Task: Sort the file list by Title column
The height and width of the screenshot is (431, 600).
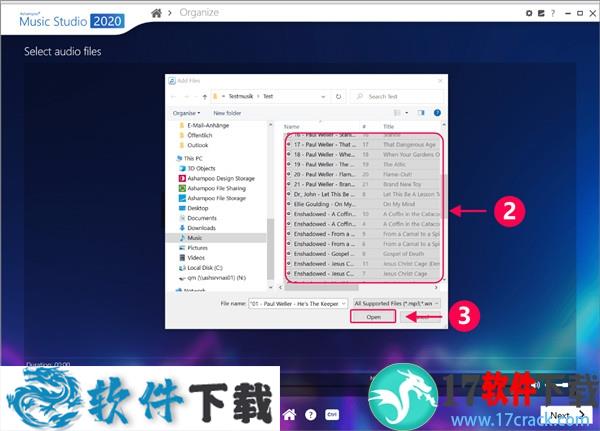Action: 388,127
